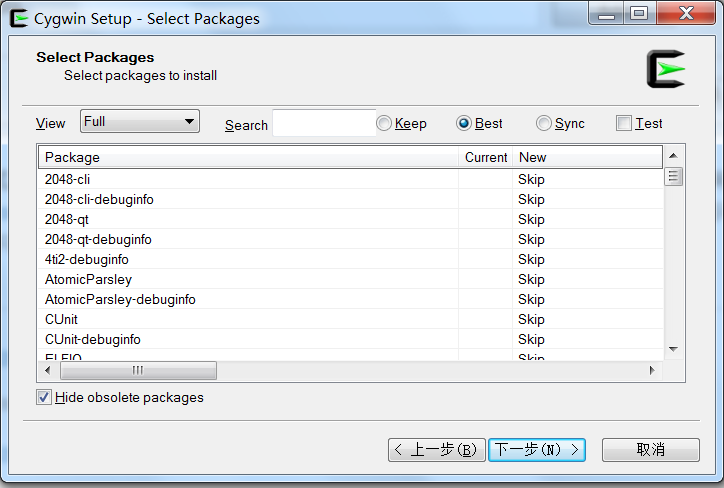Maximize the Cygwin Setup window
The width and height of the screenshot is (724, 488).
pyautogui.click(x=639, y=13)
